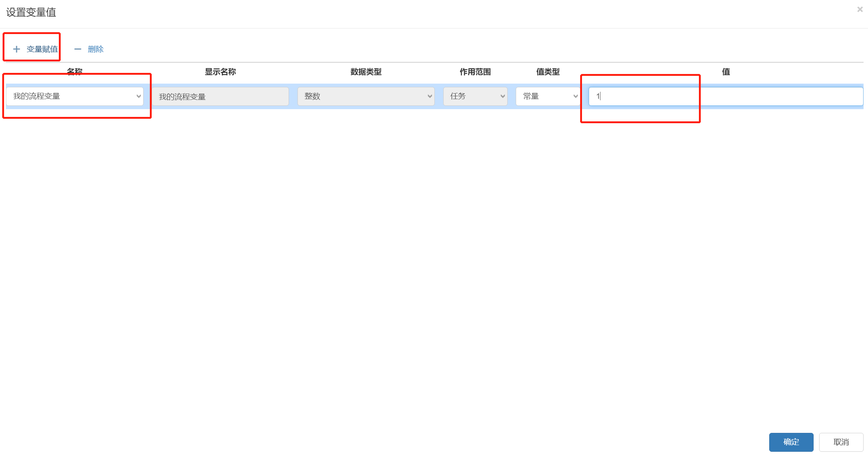
Task: Open the 作用范围 dropdown showing 任务
Action: click(x=475, y=96)
